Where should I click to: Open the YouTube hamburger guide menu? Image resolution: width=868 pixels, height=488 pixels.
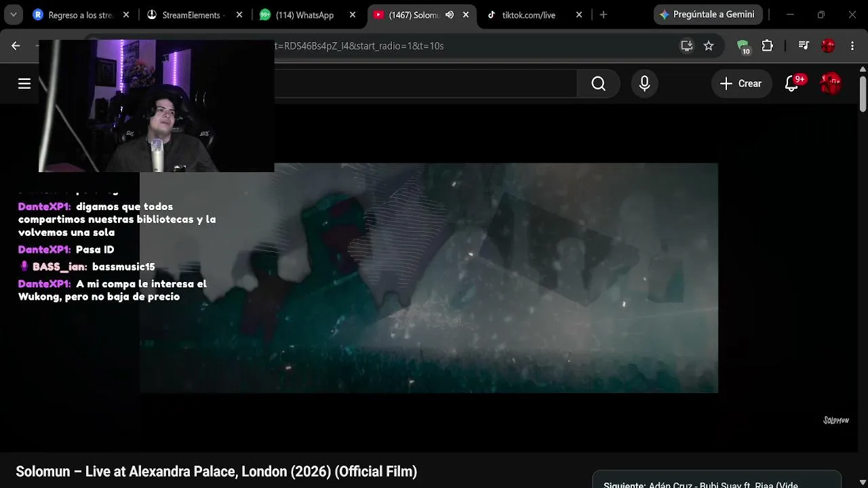click(24, 83)
